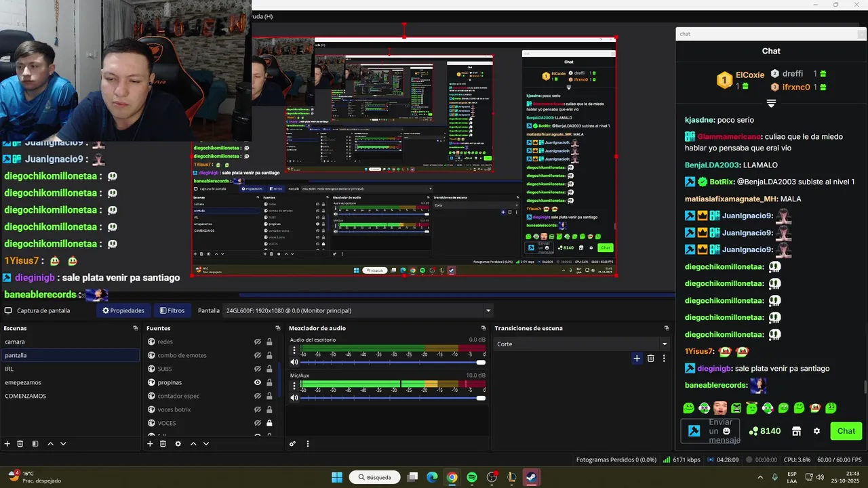Open Mic/Aux track options menu
The height and width of the screenshot is (488, 868).
[294, 386]
